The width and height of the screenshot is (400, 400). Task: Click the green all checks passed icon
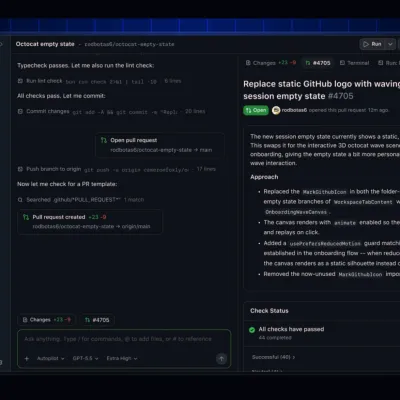click(252, 330)
